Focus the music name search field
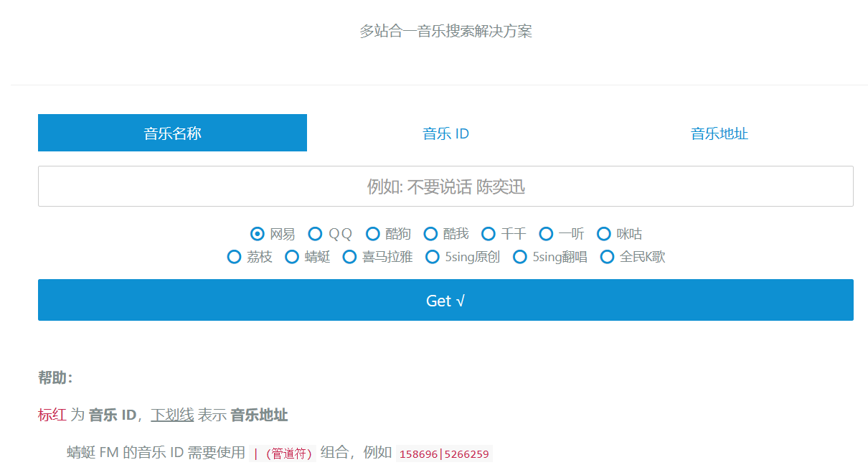 point(445,187)
